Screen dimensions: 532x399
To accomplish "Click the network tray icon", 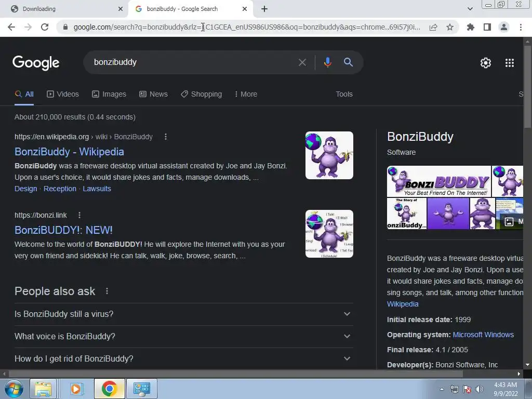I will 454,390.
